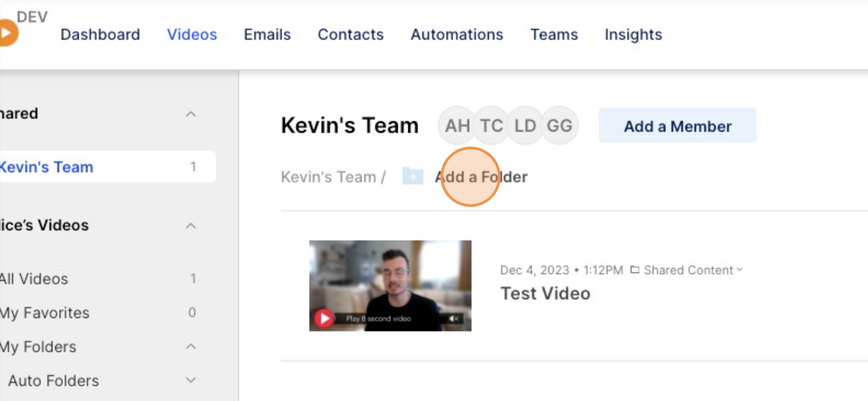Viewport: 868px width, 401px height.
Task: Collapse My Folders chevron
Action: (191, 347)
